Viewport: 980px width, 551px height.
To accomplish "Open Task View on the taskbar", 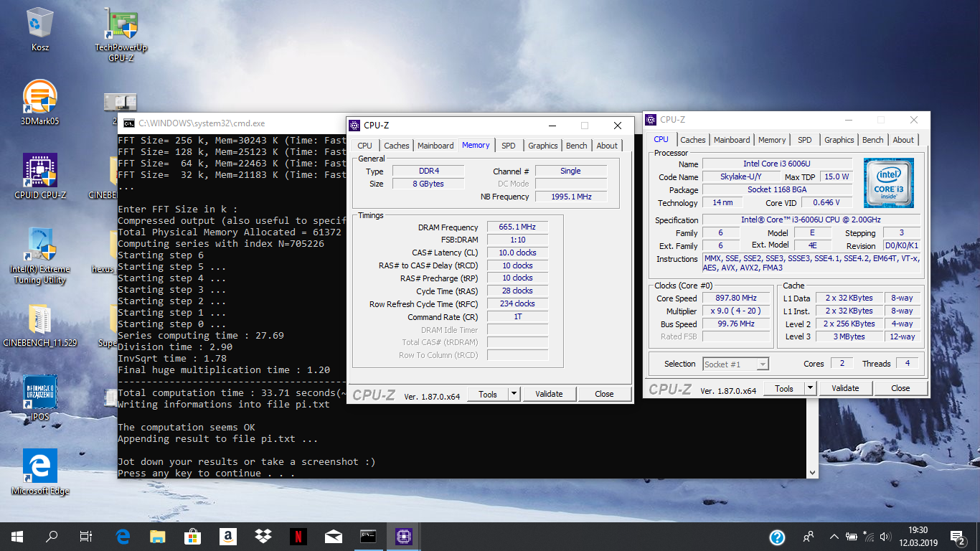I will [x=86, y=537].
